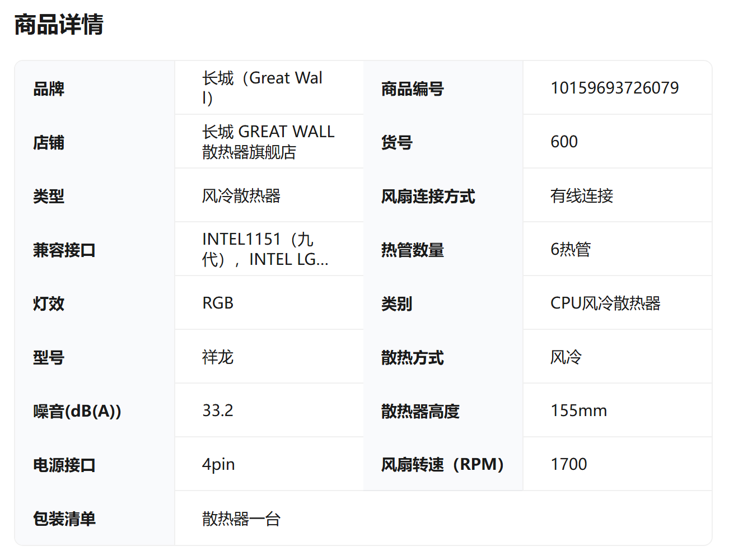The width and height of the screenshot is (729, 560).
Task: Click the CPU风冷散热器 category value
Action: point(605,303)
